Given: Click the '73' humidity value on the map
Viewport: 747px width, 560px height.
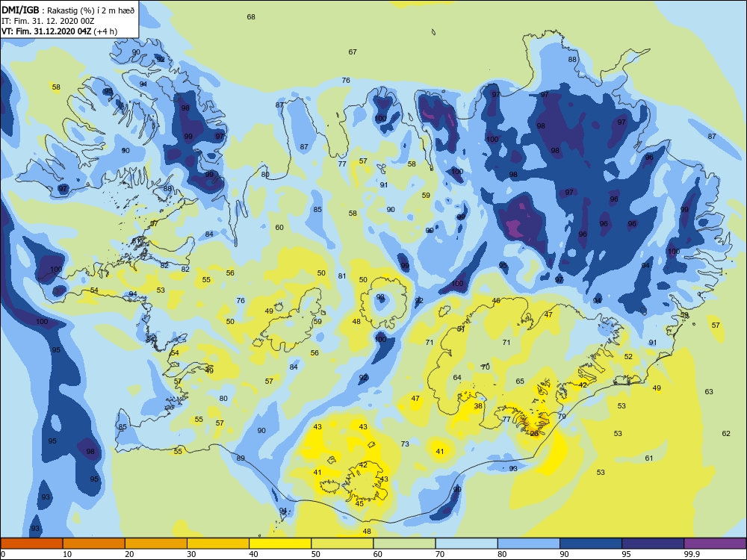Looking at the screenshot, I should pos(405,444).
